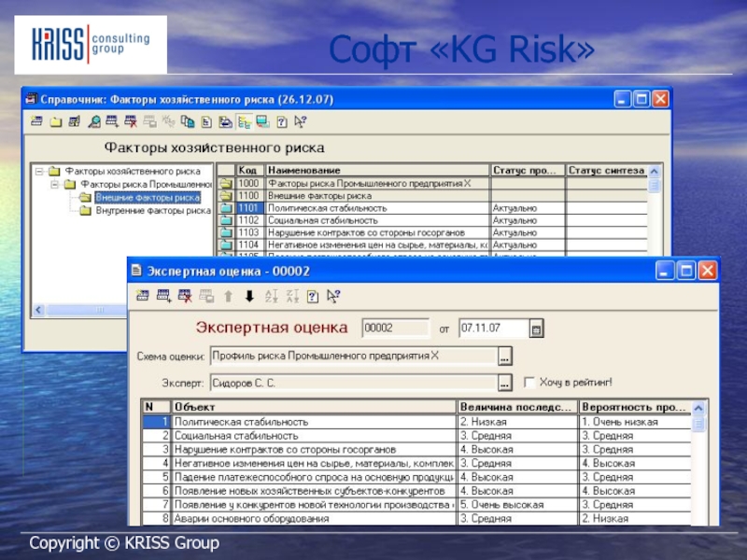The image size is (747, 560).
Task: Click the 'Статус синтеза' column header
Action: [606, 170]
